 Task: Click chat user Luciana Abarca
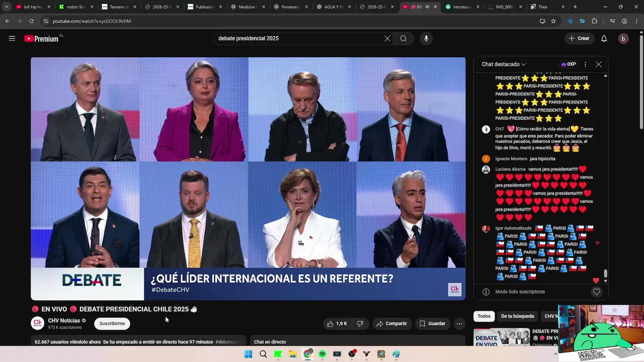510,169
